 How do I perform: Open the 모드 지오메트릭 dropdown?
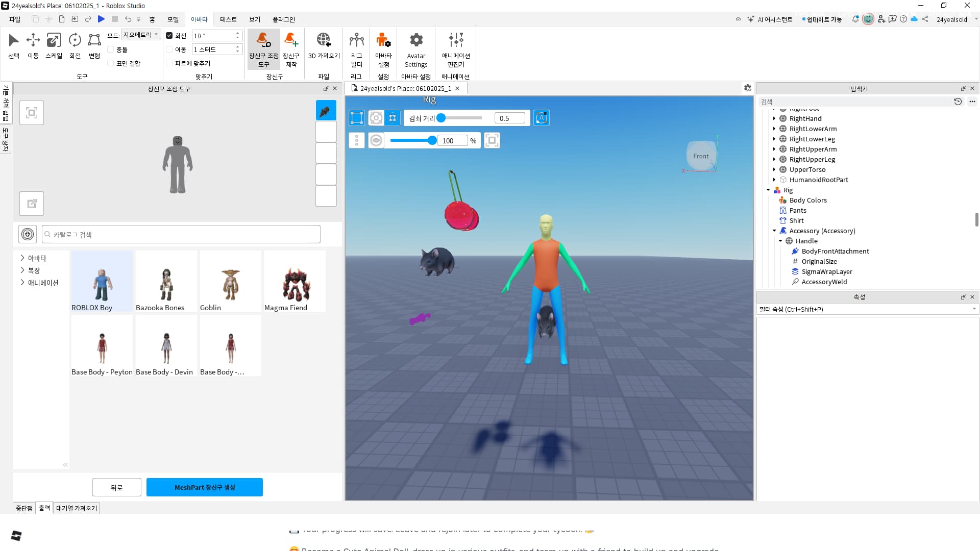coord(141,35)
